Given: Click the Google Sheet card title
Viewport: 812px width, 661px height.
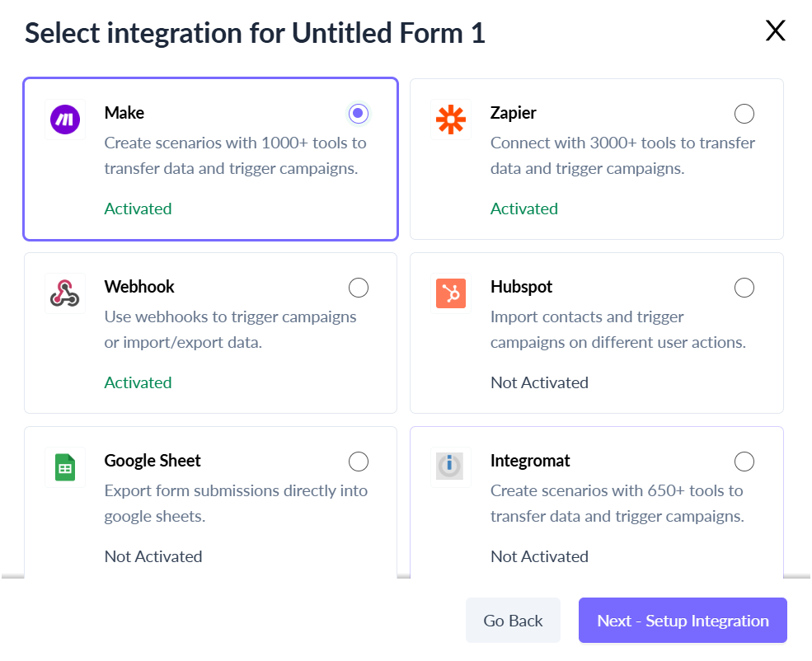Looking at the screenshot, I should [153, 460].
